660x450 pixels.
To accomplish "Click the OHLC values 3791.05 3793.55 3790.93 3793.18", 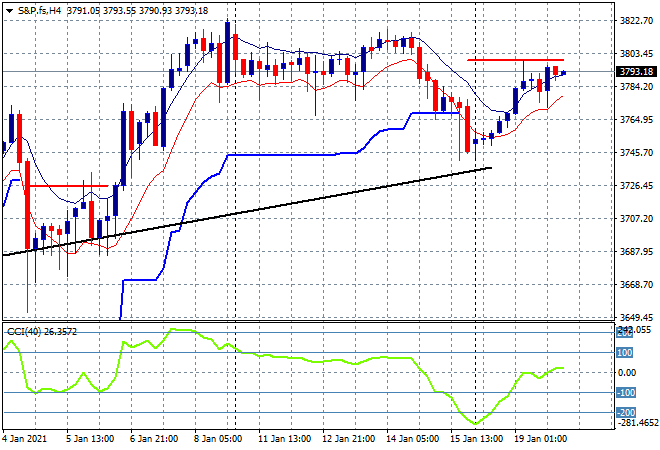I will pos(137,11).
